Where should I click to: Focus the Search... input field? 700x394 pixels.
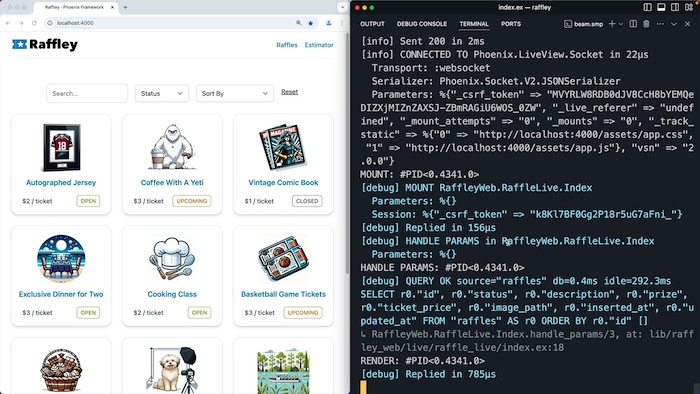[87, 93]
